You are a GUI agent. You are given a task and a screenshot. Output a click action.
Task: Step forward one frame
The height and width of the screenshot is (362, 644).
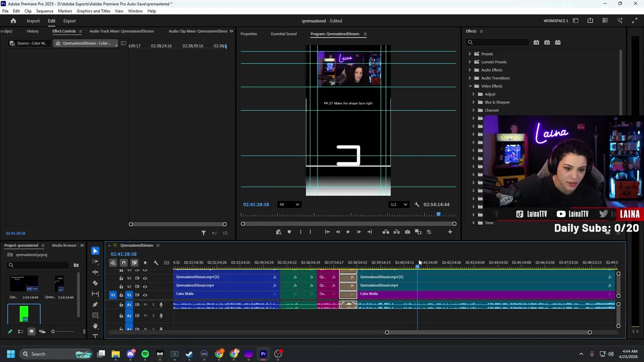pos(359,232)
